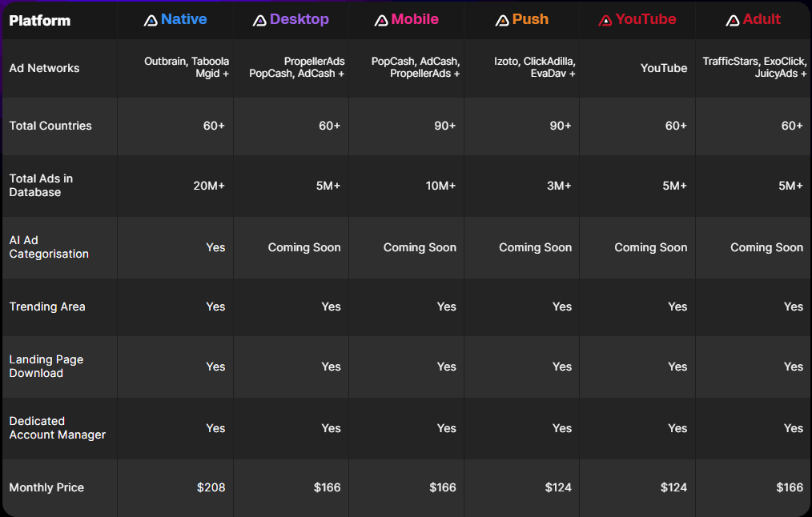Click the 90+ countries value for Mobile
The image size is (812, 517).
click(x=445, y=126)
